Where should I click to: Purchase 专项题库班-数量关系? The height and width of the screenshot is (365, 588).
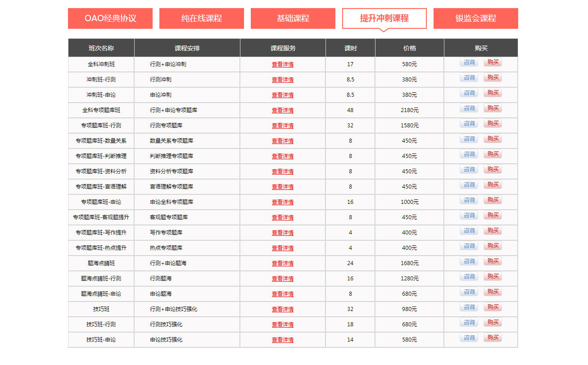coord(493,139)
